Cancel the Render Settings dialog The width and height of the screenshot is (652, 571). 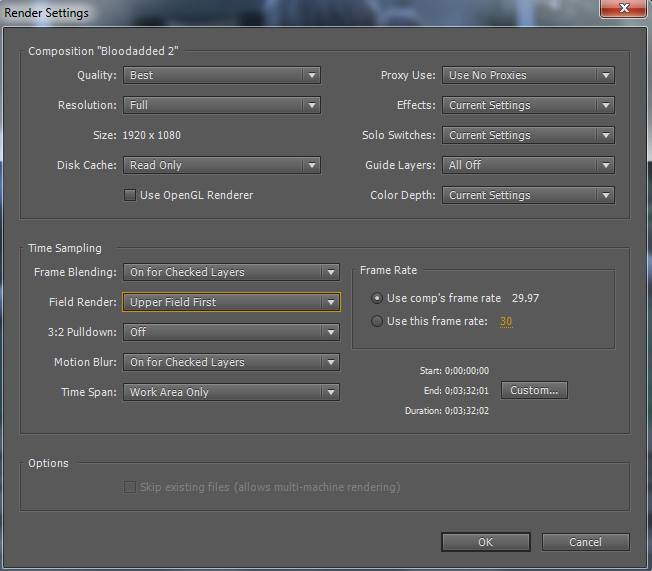[585, 542]
